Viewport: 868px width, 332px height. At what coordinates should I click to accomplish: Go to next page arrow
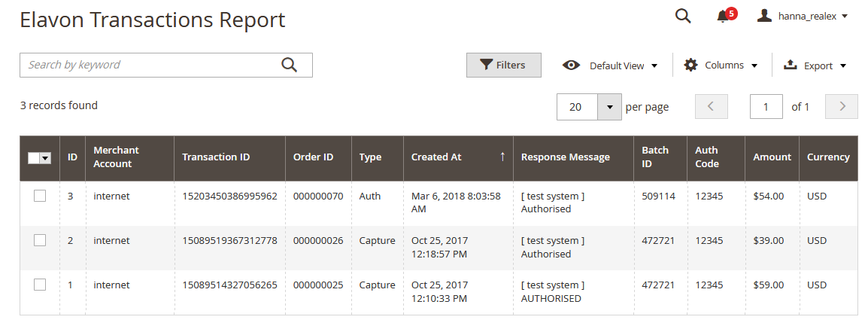click(x=842, y=106)
